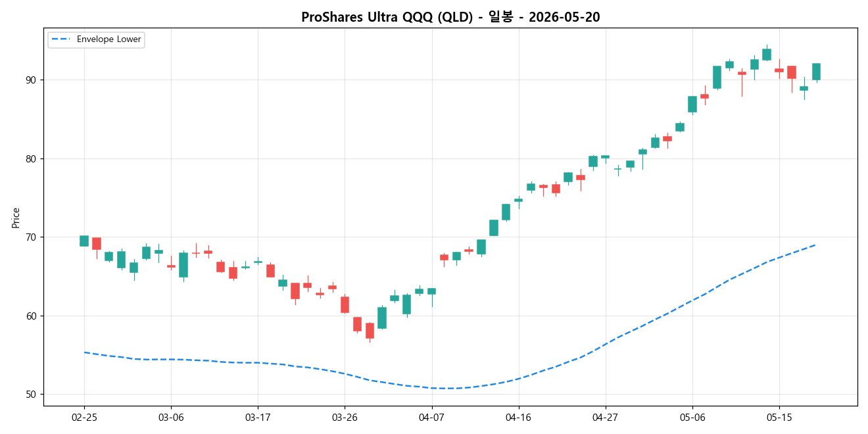The width and height of the screenshot is (868, 434).
Task: Select the 04-27 x-axis date label
Action: pyautogui.click(x=605, y=418)
